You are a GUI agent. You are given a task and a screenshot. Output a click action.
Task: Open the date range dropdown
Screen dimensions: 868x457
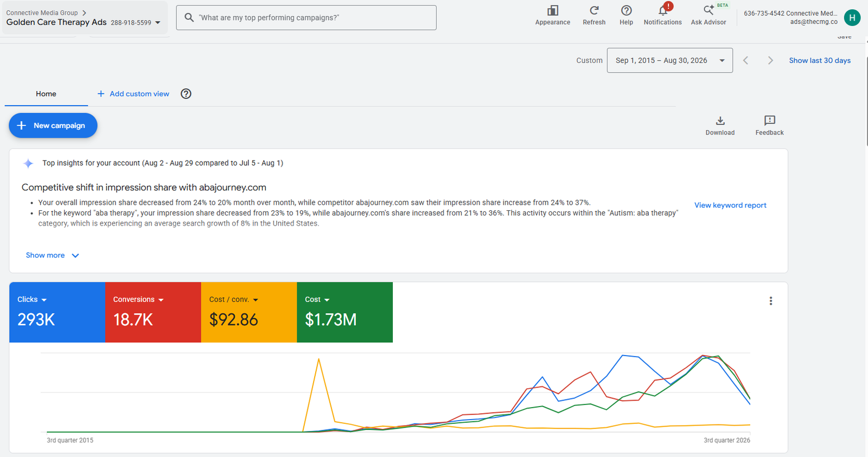(x=669, y=60)
